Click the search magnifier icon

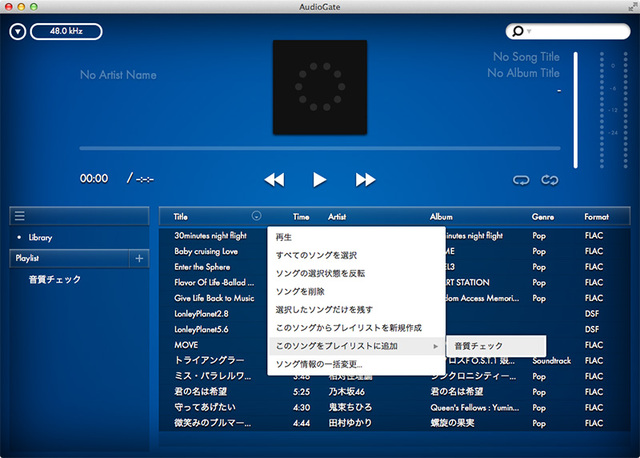pos(518,31)
